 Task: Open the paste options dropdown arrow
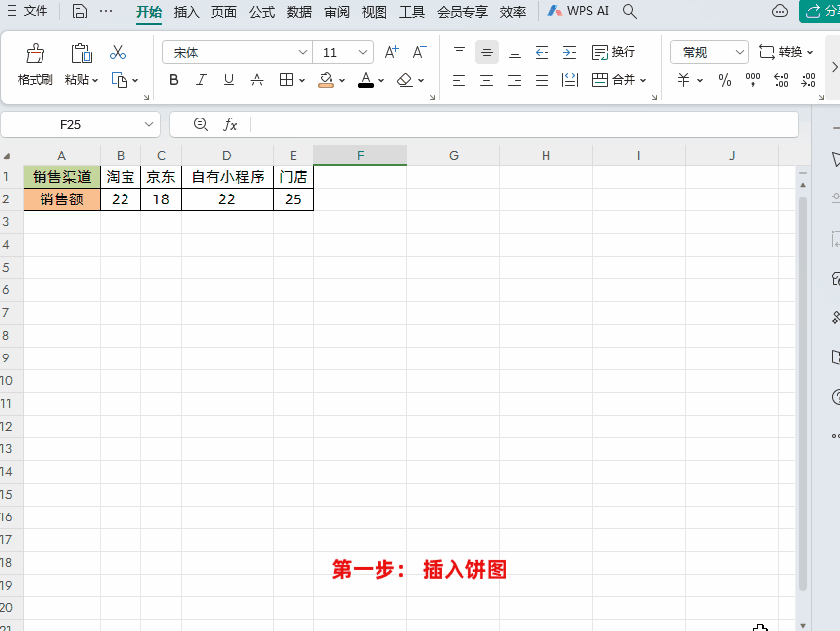[95, 80]
